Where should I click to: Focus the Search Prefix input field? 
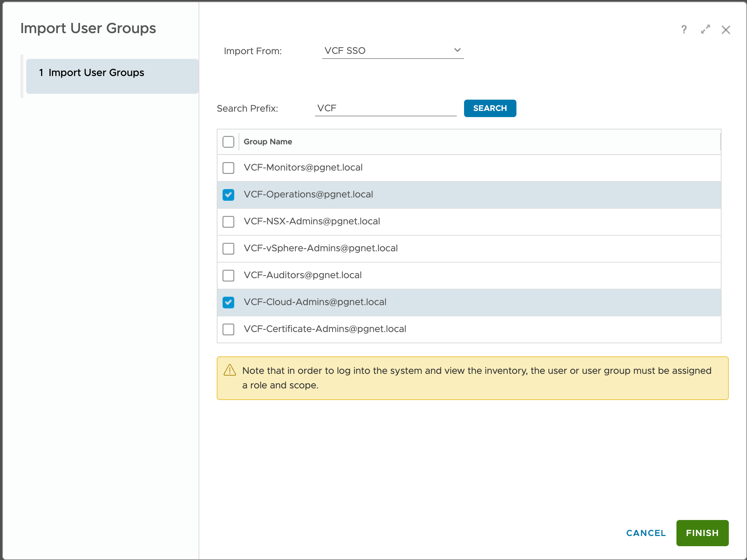386,108
